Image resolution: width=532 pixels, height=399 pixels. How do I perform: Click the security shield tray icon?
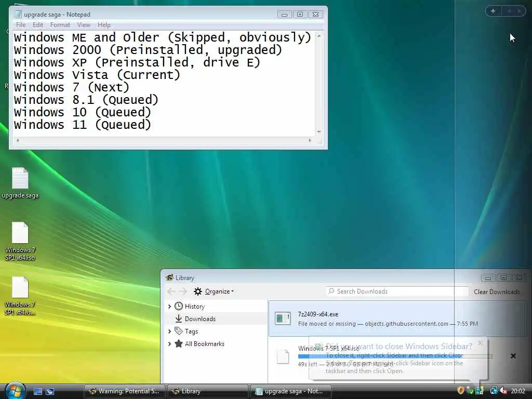tap(460, 391)
